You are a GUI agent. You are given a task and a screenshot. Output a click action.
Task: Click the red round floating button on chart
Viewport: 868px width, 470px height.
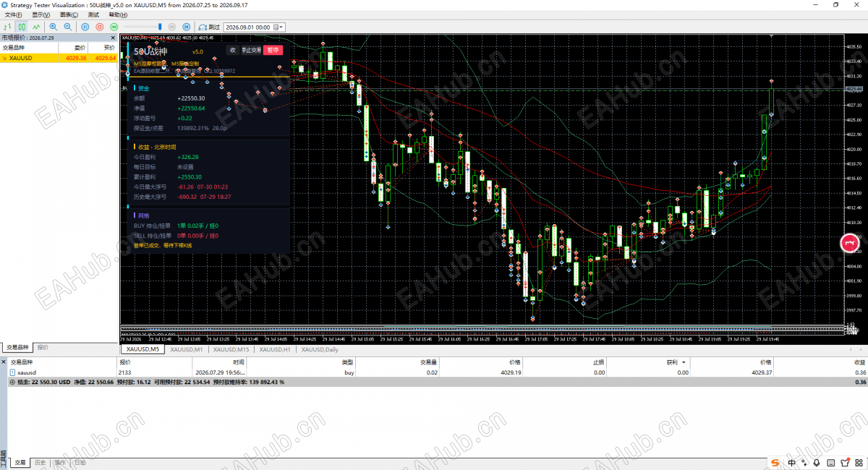click(849, 243)
